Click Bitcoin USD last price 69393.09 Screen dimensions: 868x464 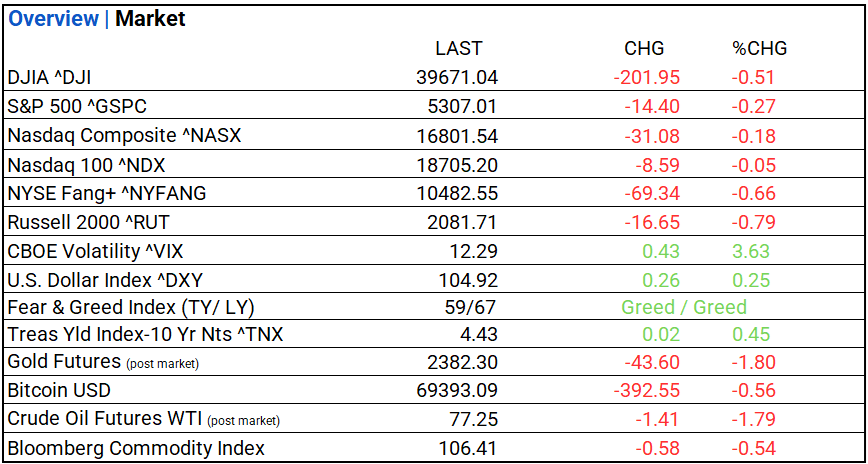point(456,391)
